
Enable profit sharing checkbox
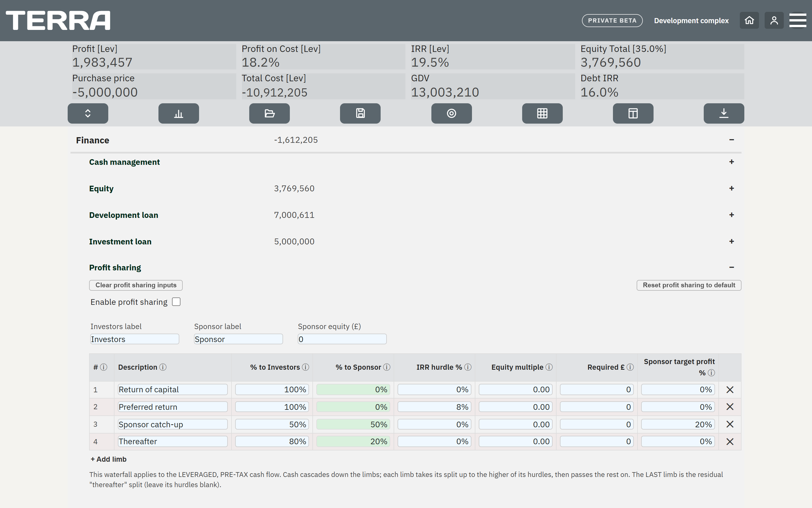(x=176, y=302)
